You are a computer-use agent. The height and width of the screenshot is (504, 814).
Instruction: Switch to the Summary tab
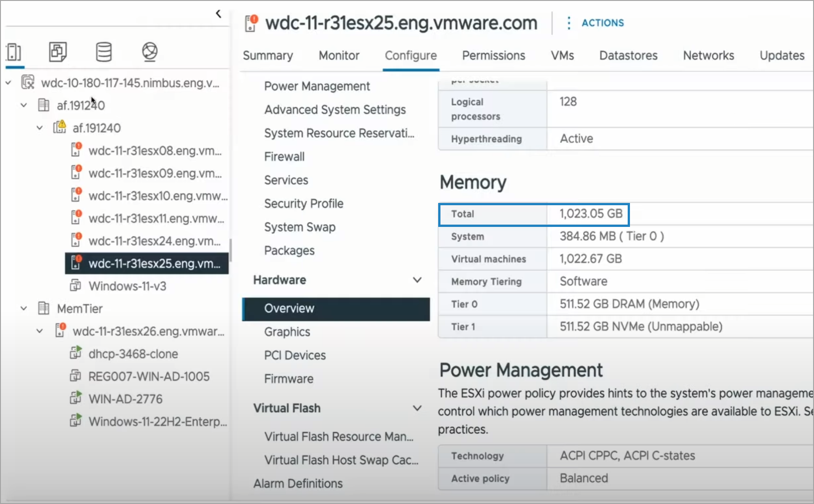pos(268,56)
